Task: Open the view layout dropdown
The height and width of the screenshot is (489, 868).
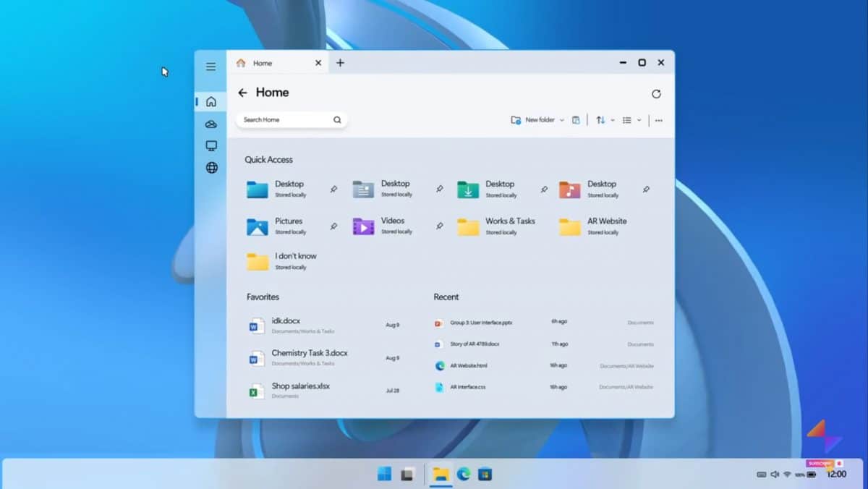Action: [637, 119]
